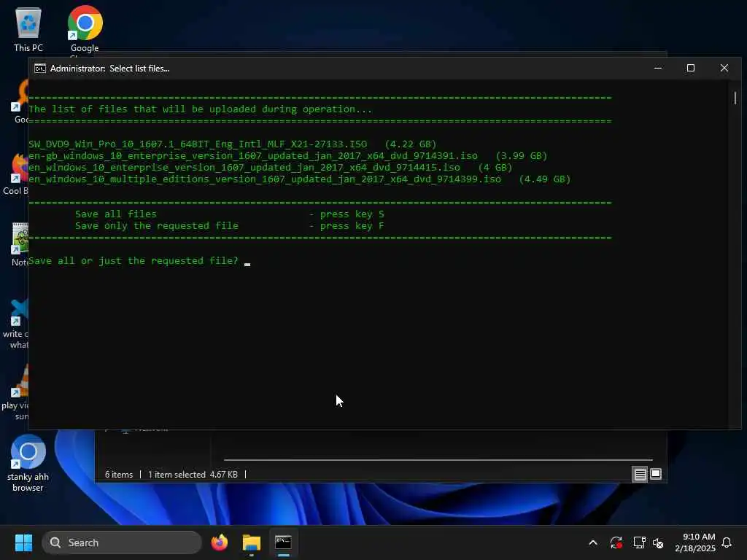Click the console vertical scrollbar thumb

tap(735, 98)
